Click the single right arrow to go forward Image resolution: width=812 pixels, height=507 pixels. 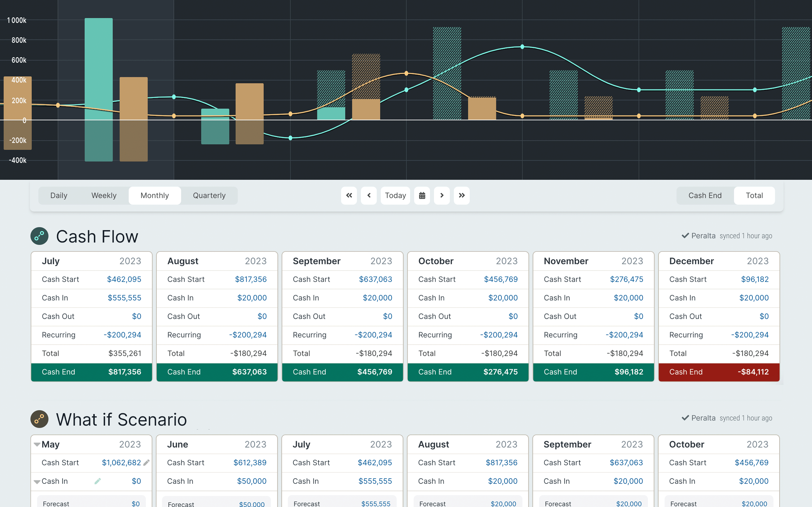coord(442,195)
